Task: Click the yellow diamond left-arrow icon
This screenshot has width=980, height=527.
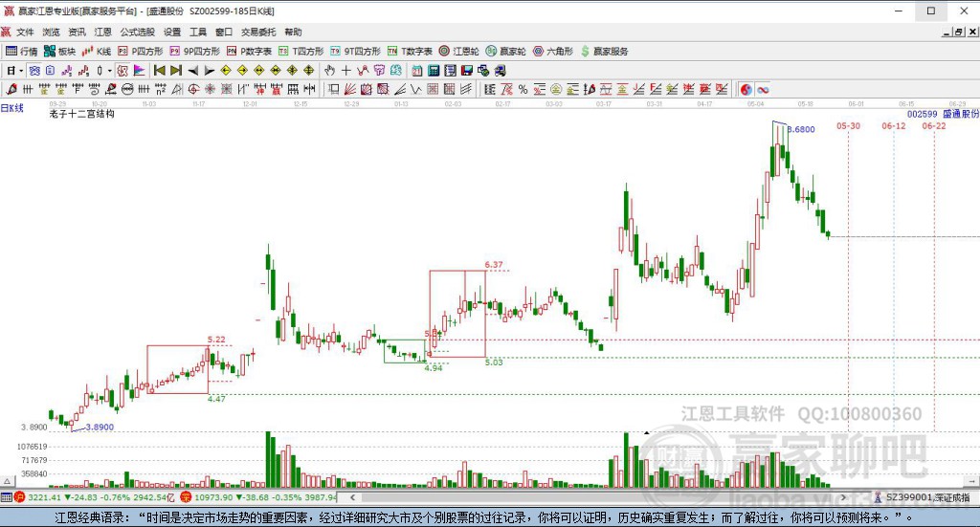Action: [226, 71]
